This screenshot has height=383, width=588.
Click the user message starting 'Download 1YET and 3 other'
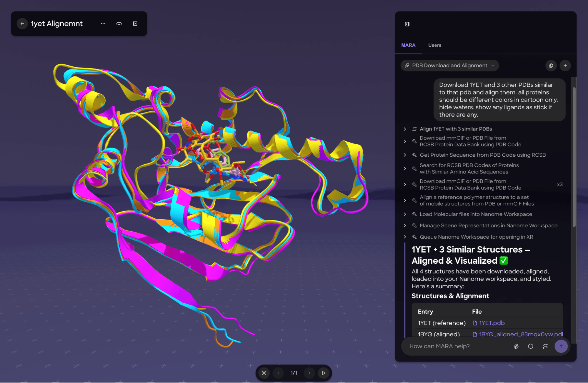[499, 100]
